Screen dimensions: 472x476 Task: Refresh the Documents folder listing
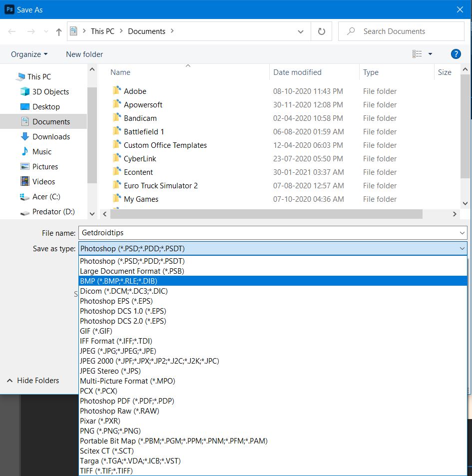322,31
